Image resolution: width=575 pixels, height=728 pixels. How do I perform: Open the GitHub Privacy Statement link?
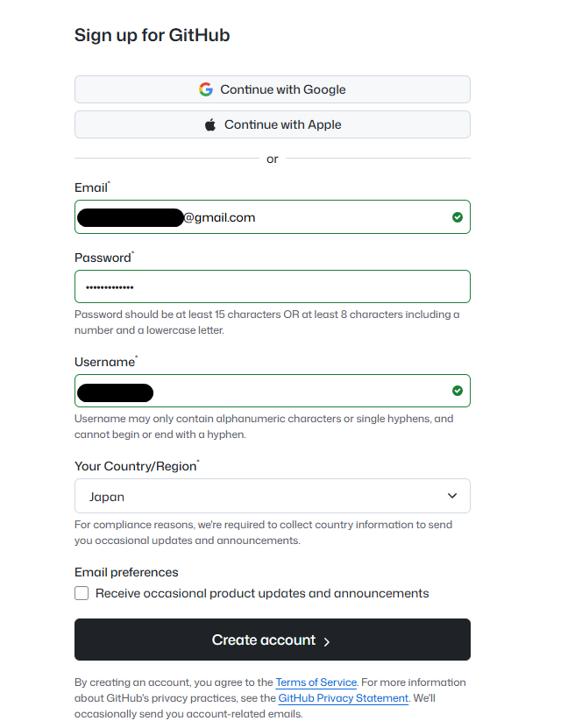click(343, 697)
